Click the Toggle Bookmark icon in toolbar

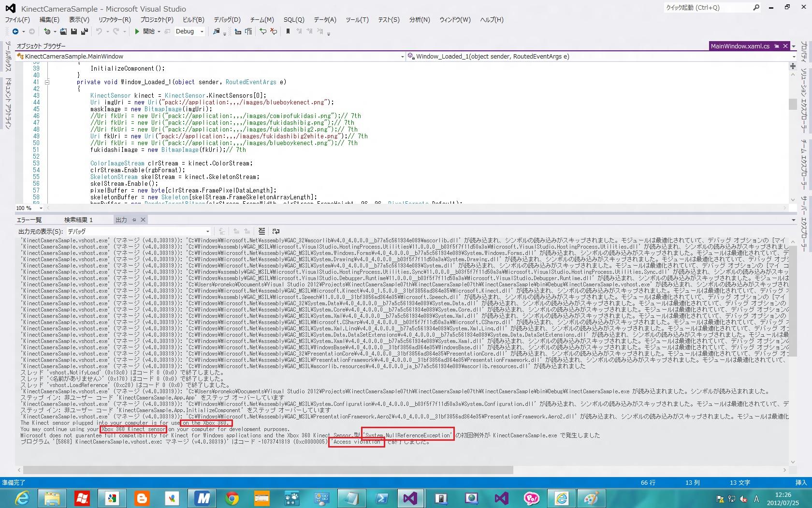(288, 31)
